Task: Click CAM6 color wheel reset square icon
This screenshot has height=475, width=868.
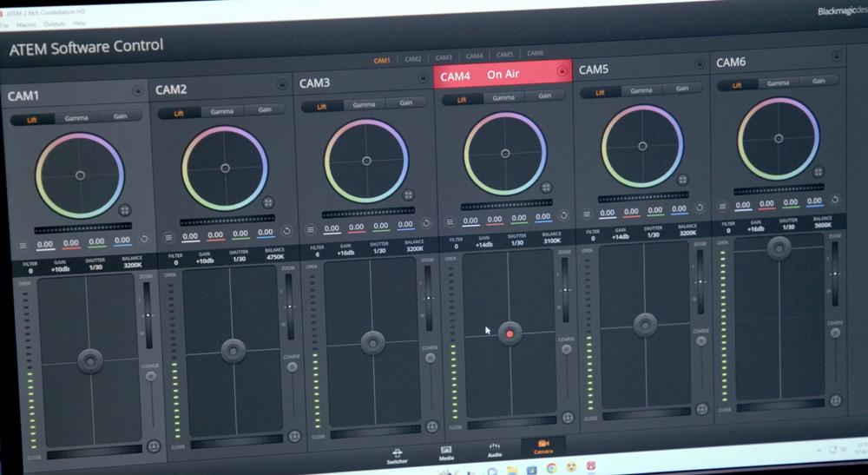Action: (x=819, y=172)
